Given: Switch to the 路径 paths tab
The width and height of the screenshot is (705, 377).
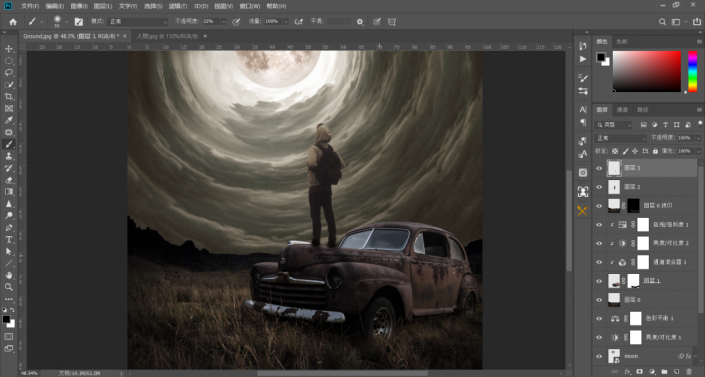Looking at the screenshot, I should click(x=643, y=110).
